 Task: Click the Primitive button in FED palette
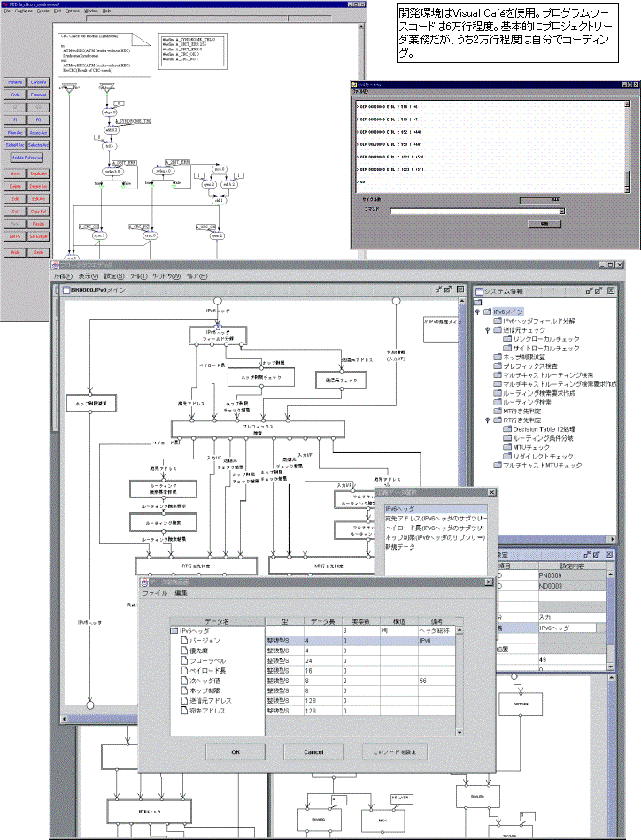pyautogui.click(x=15, y=82)
